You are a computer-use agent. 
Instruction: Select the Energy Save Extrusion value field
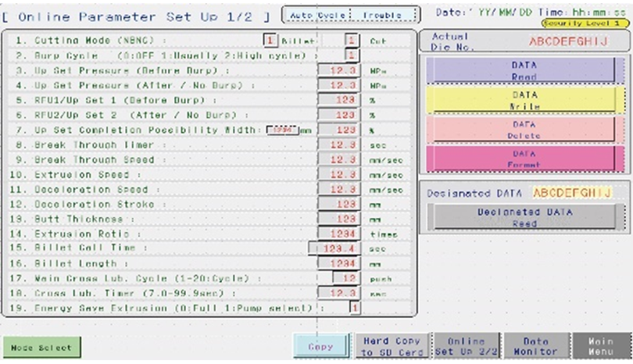pyautogui.click(x=354, y=308)
